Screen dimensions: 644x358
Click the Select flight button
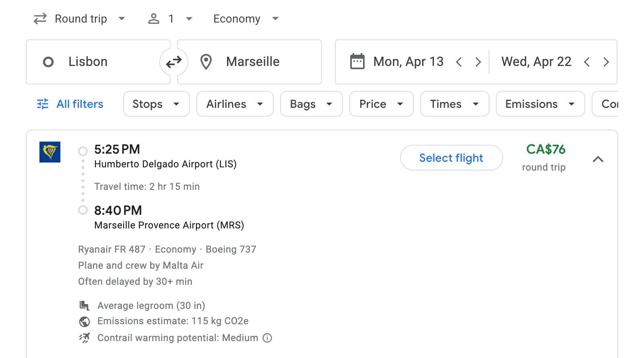point(451,158)
